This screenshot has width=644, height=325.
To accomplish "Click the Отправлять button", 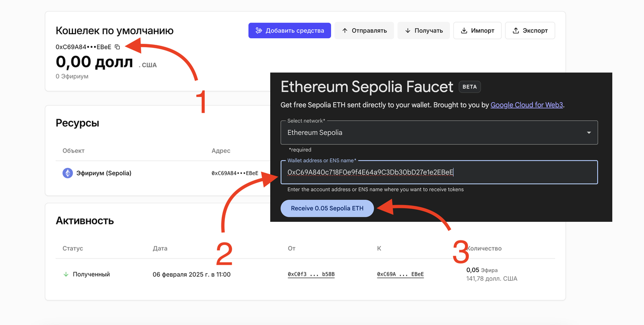I will (364, 31).
